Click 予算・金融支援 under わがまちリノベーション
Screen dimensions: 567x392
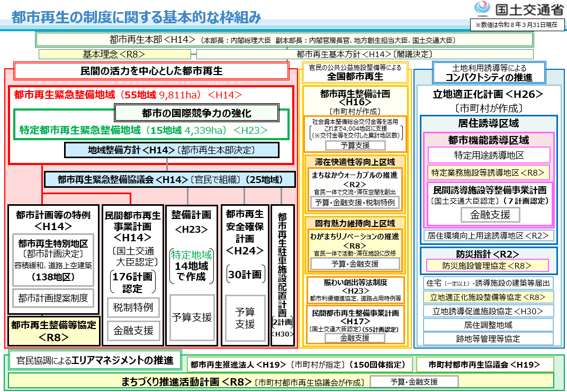coord(355,264)
